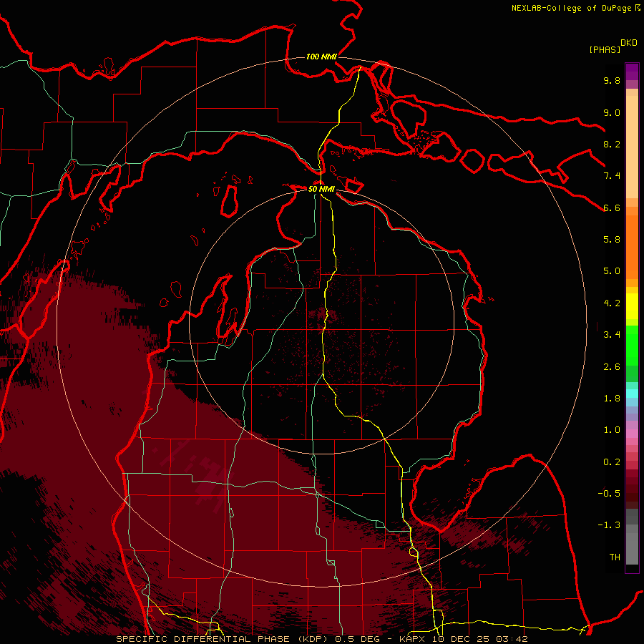Image resolution: width=644 pixels, height=644 pixels.
Task: Pick the yellow swatch on the color bar
Action: tap(632, 306)
